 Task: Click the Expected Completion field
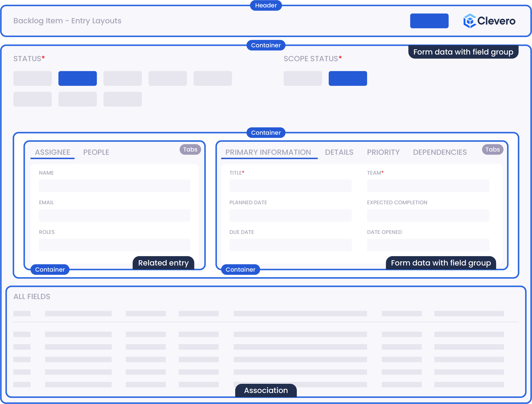click(428, 215)
